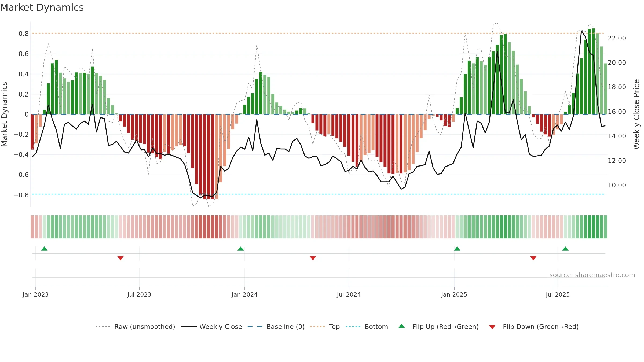This screenshot has width=644, height=362.
Task: Click the vertical Market Dynamics y-axis title
Action: pyautogui.click(x=4, y=114)
